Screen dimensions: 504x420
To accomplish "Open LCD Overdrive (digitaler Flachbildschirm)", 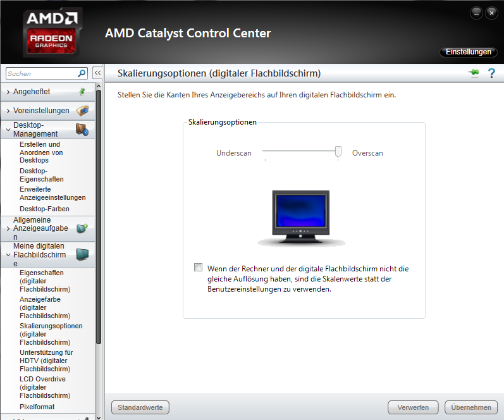I will [45, 387].
